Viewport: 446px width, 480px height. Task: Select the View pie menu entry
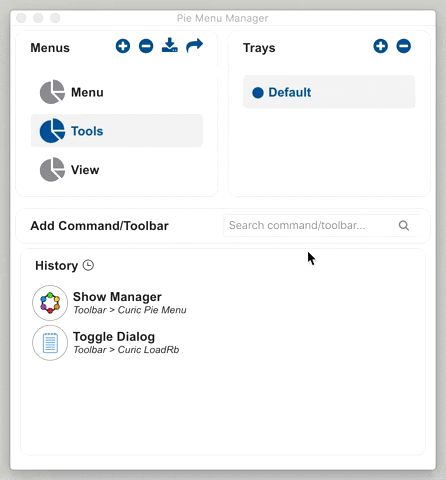click(117, 170)
